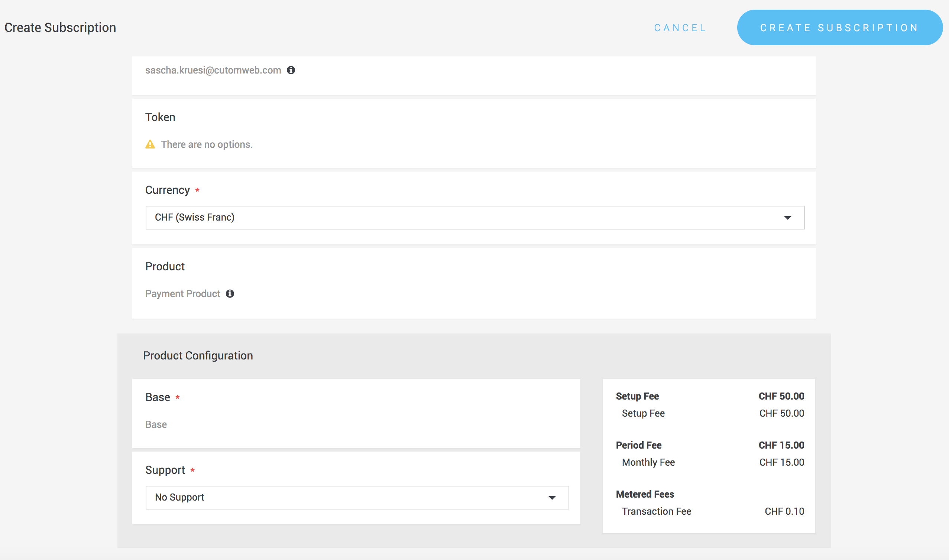Select the Currency dropdown arrow

pyautogui.click(x=788, y=217)
